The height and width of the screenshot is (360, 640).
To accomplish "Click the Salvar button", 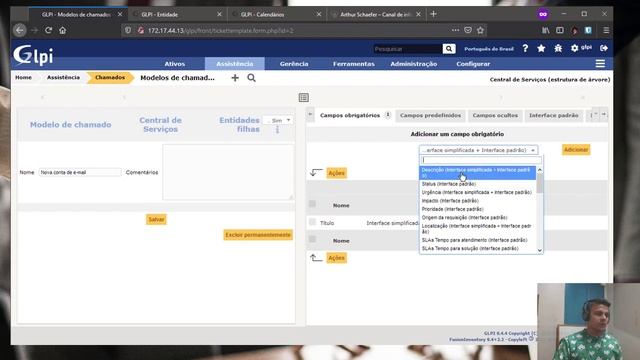I will point(156,220).
